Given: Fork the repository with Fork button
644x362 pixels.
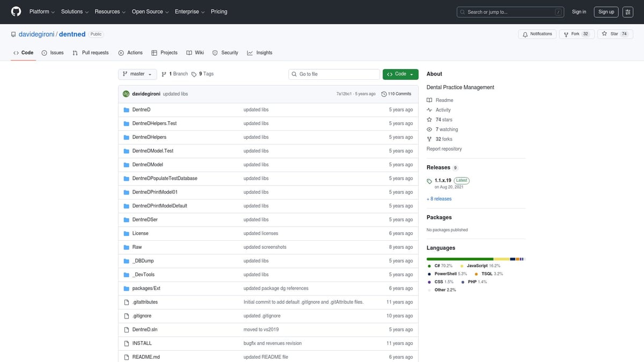Looking at the screenshot, I should click(574, 34).
